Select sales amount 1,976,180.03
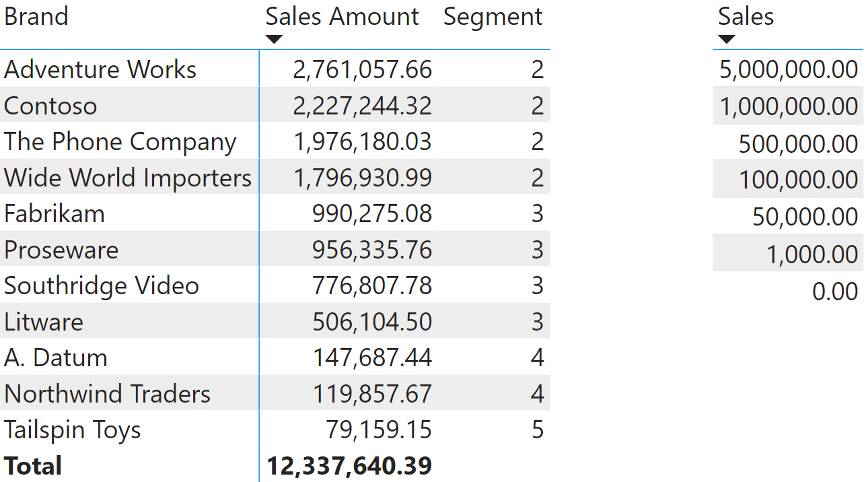The width and height of the screenshot is (868, 482). [363, 141]
